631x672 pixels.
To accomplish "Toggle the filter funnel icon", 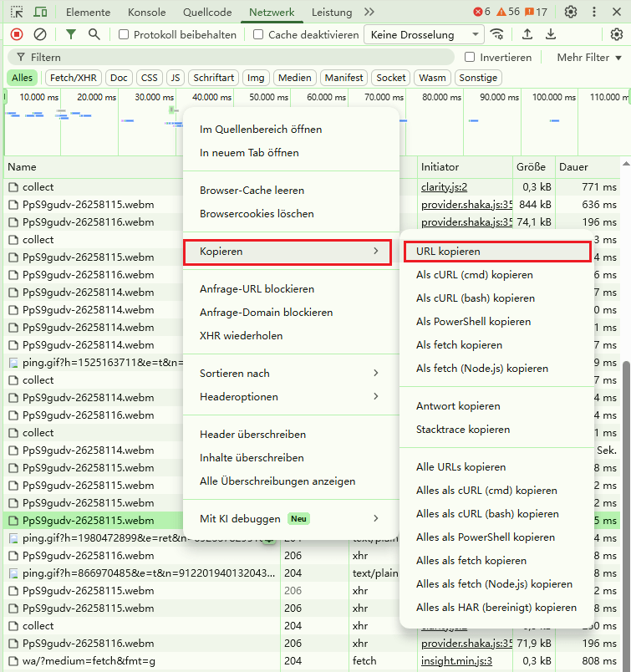I will tap(71, 34).
